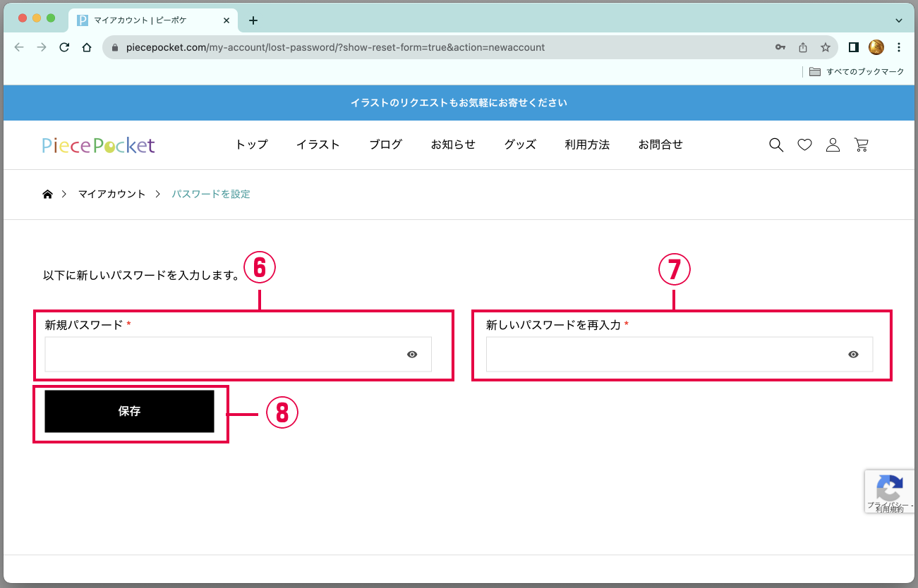Image resolution: width=918 pixels, height=588 pixels.
Task: Click the home icon in breadcrumb
Action: pyautogui.click(x=48, y=195)
